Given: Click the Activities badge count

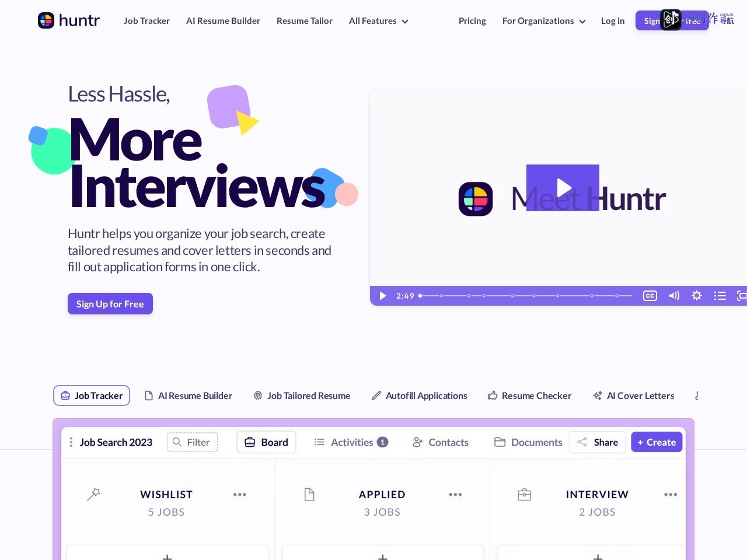Looking at the screenshot, I should tap(382, 442).
